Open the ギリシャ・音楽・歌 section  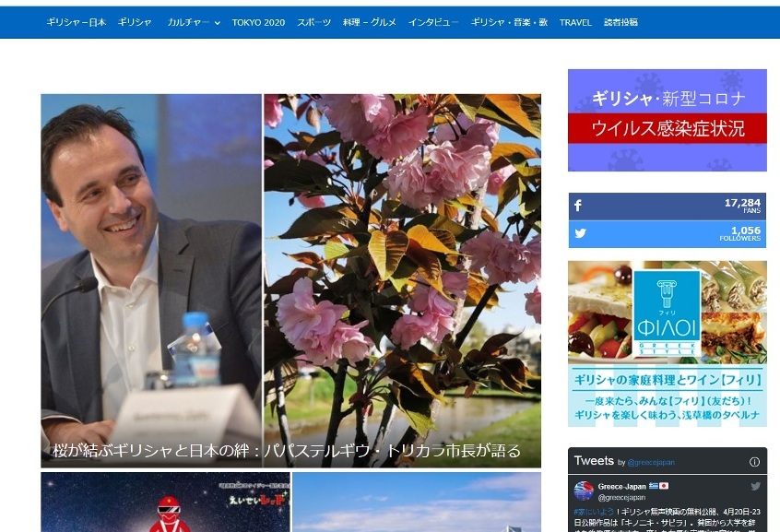[510, 22]
